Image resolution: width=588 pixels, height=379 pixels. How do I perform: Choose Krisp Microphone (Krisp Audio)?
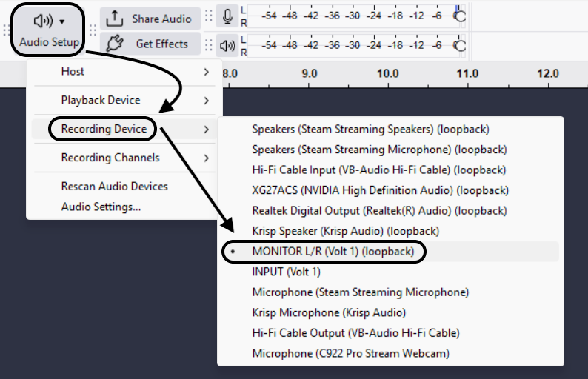pyautogui.click(x=329, y=312)
